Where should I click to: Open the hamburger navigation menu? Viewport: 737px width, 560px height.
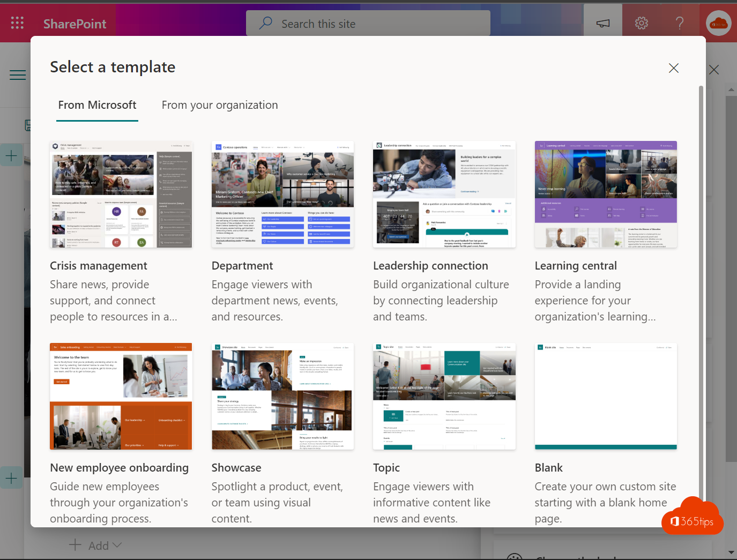18,75
